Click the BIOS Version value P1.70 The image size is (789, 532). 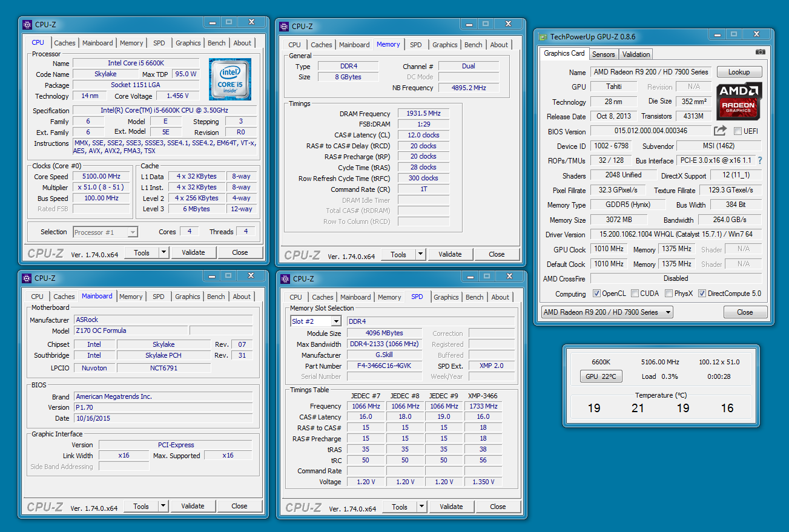point(163,407)
